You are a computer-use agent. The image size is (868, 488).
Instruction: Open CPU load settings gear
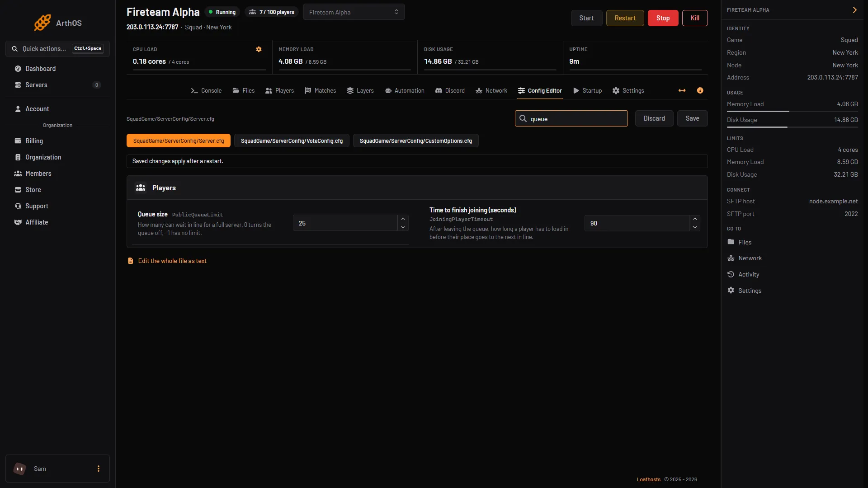coord(259,49)
